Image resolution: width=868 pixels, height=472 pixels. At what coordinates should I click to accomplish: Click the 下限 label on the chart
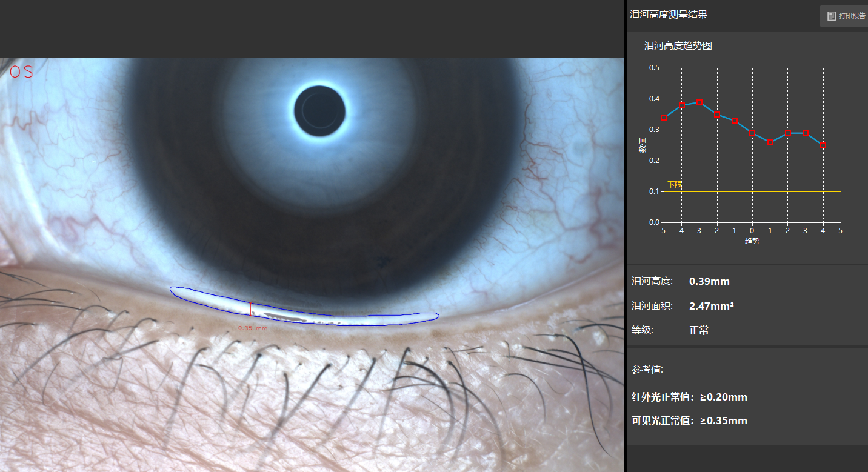(x=675, y=184)
